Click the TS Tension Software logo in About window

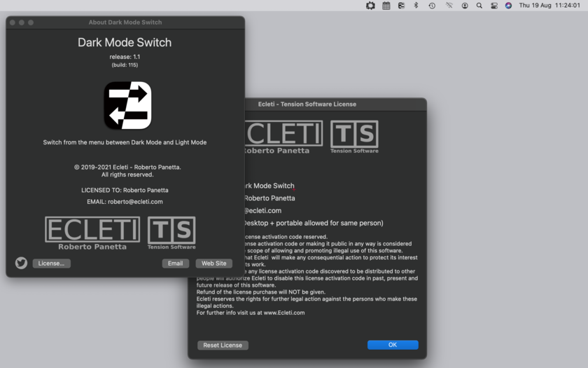click(x=171, y=233)
